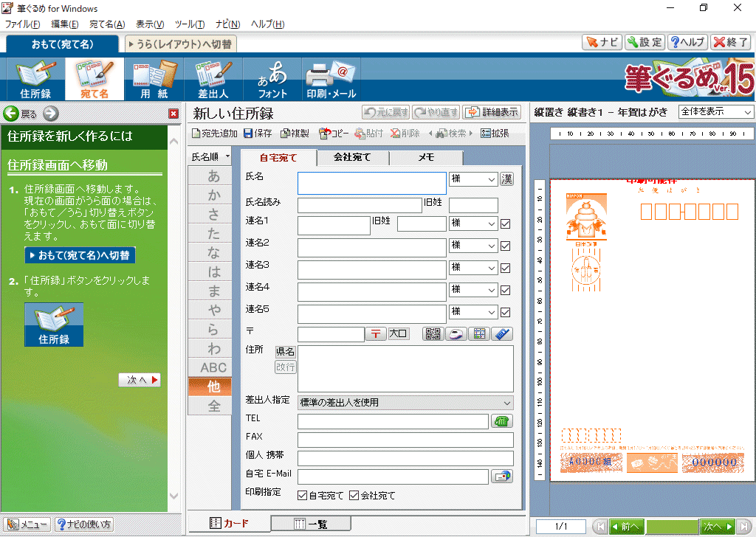Click the blue pen icon in postal row

502,333
